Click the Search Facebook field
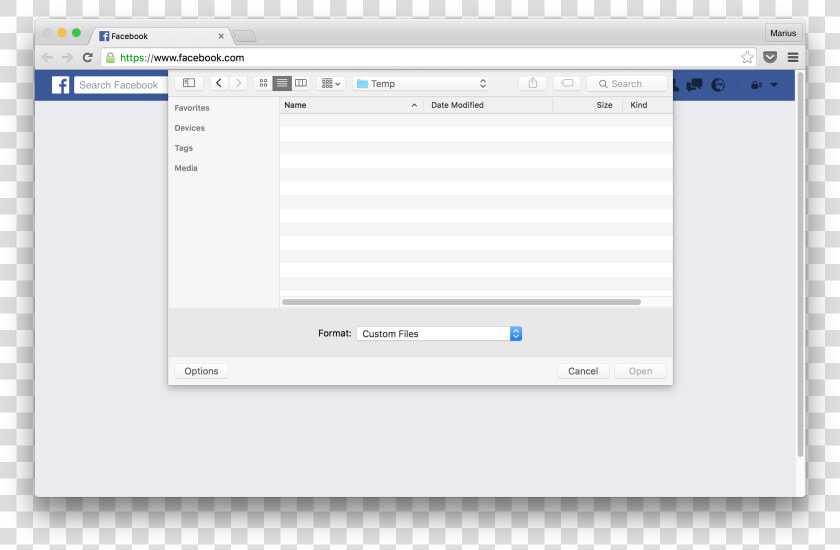The height and width of the screenshot is (550, 840). pyautogui.click(x=121, y=85)
